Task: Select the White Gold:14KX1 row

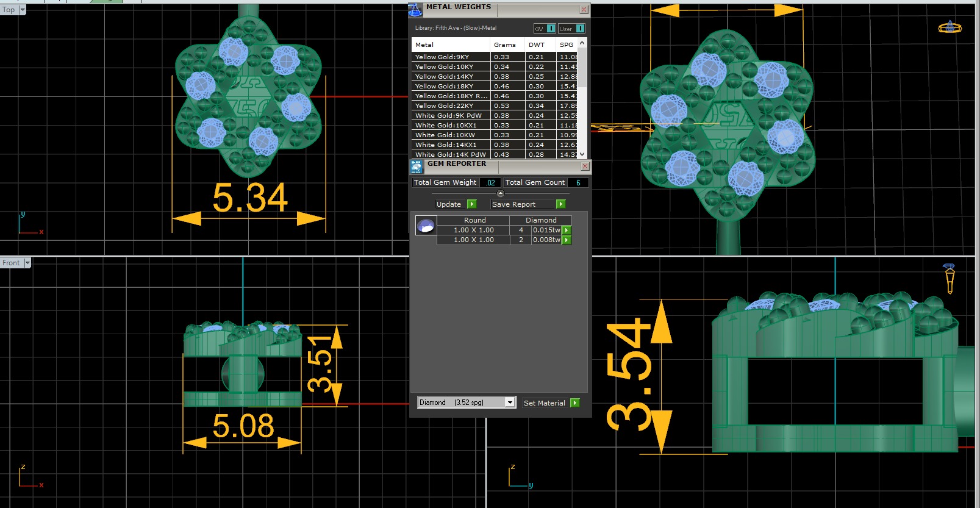Action: 495,145
